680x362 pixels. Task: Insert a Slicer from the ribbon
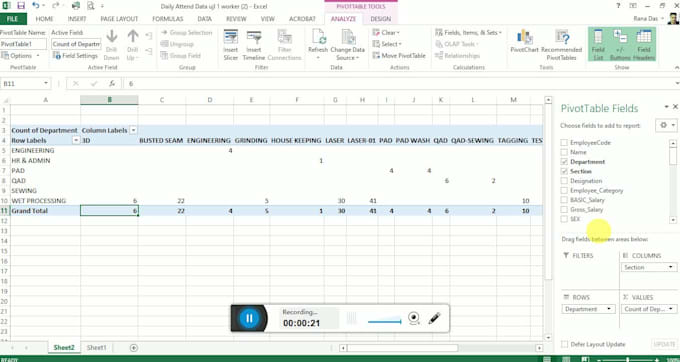[x=231, y=45]
